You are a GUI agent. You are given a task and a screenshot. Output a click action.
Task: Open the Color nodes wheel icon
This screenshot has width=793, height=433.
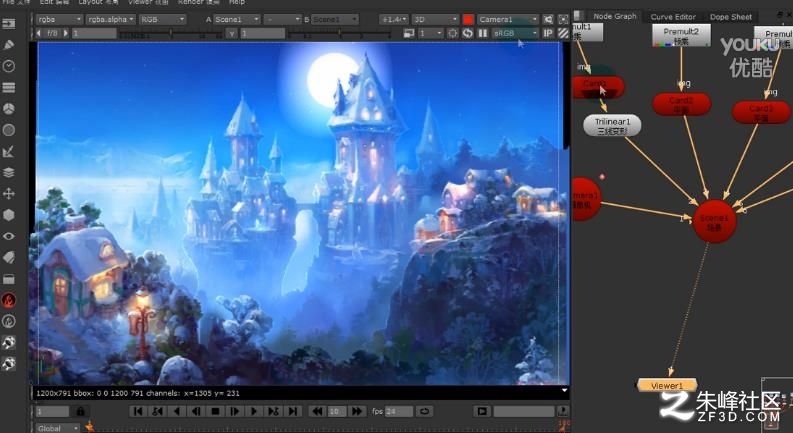9,109
